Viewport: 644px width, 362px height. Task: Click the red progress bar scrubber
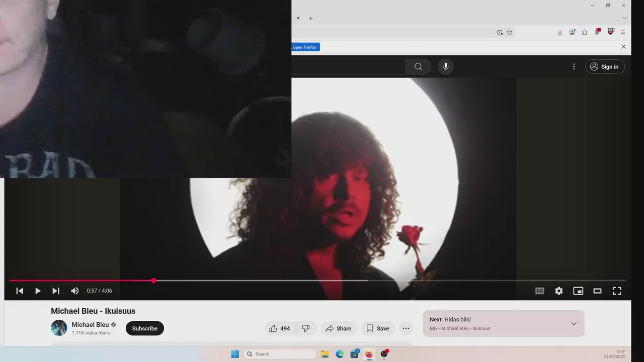pos(153,281)
